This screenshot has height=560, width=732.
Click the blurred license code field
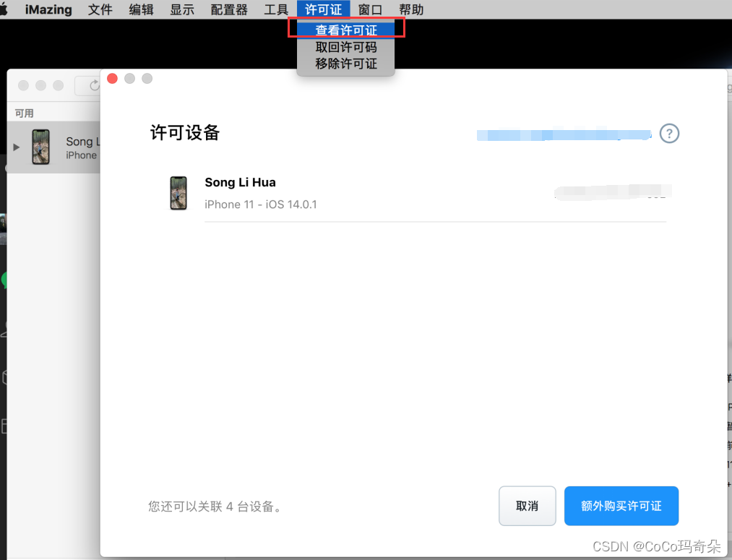point(564,134)
